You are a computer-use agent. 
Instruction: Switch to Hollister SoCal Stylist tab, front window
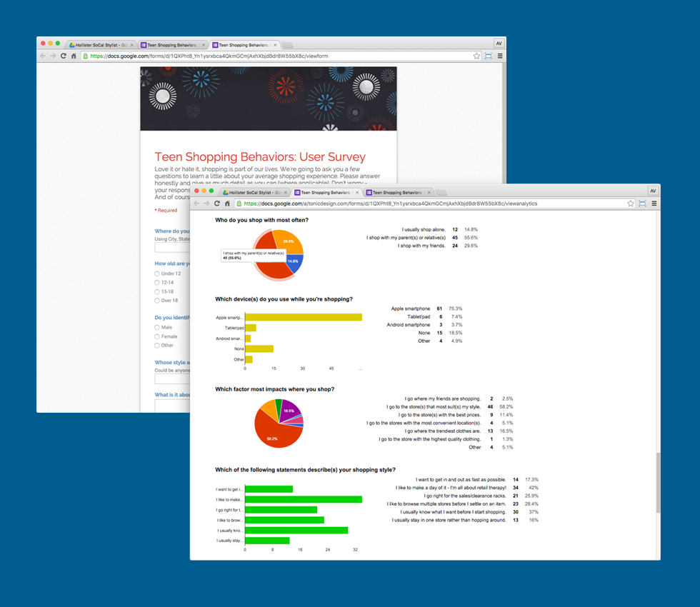click(254, 193)
